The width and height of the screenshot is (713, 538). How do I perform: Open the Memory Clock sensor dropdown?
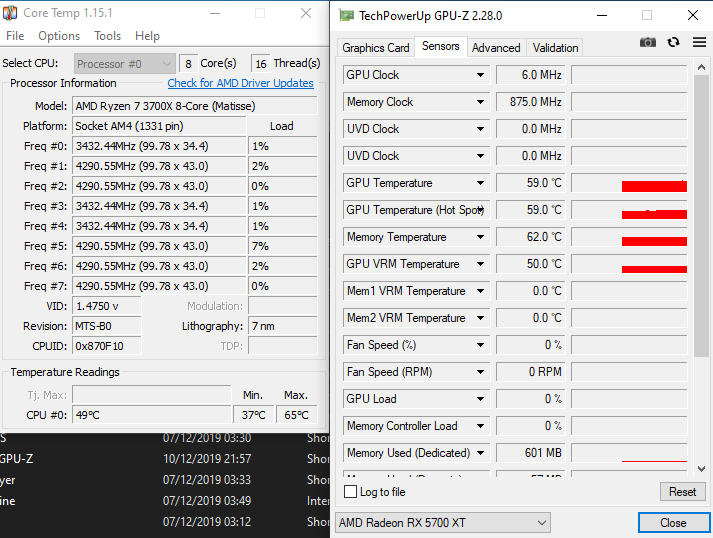coord(480,102)
